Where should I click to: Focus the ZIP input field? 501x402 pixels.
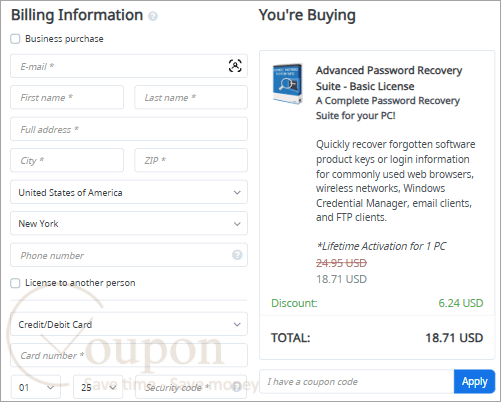click(x=191, y=160)
